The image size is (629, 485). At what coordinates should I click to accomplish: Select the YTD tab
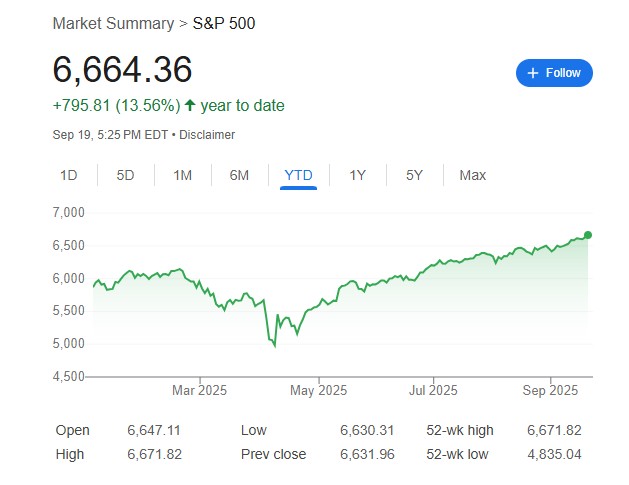298,175
